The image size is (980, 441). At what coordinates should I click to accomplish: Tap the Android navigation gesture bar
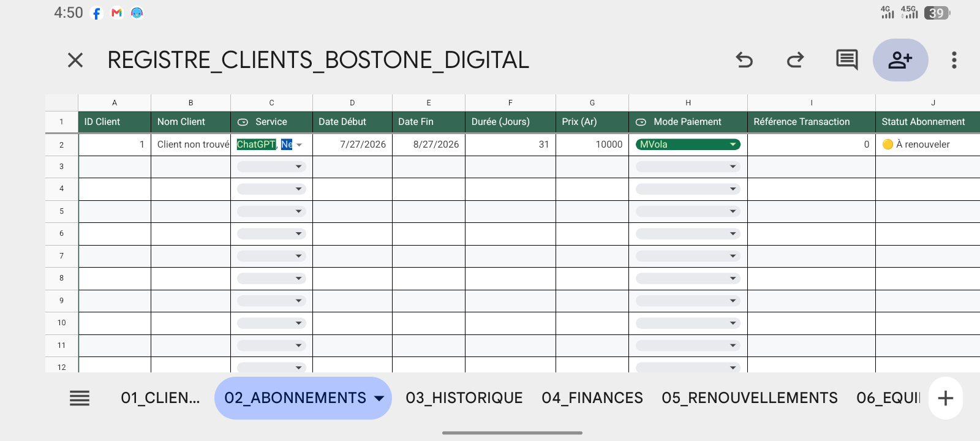(512, 433)
